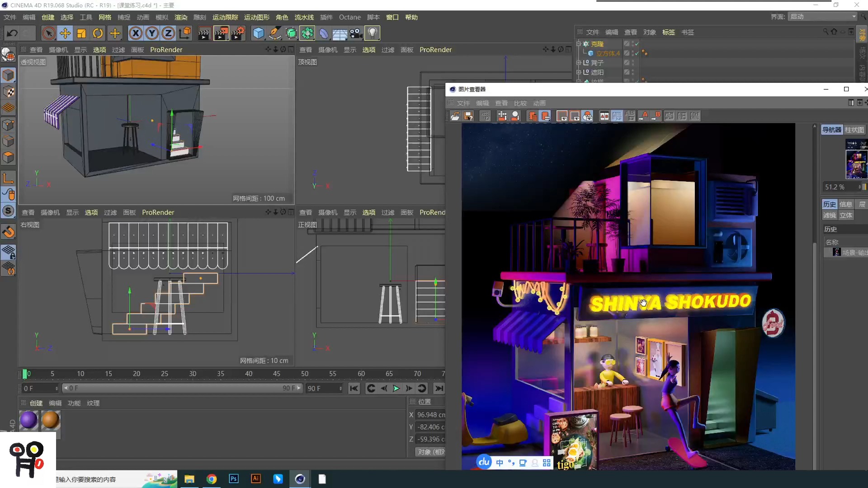The image size is (868, 488).
Task: Expand the 遮阳 null object
Action: [x=578, y=72]
